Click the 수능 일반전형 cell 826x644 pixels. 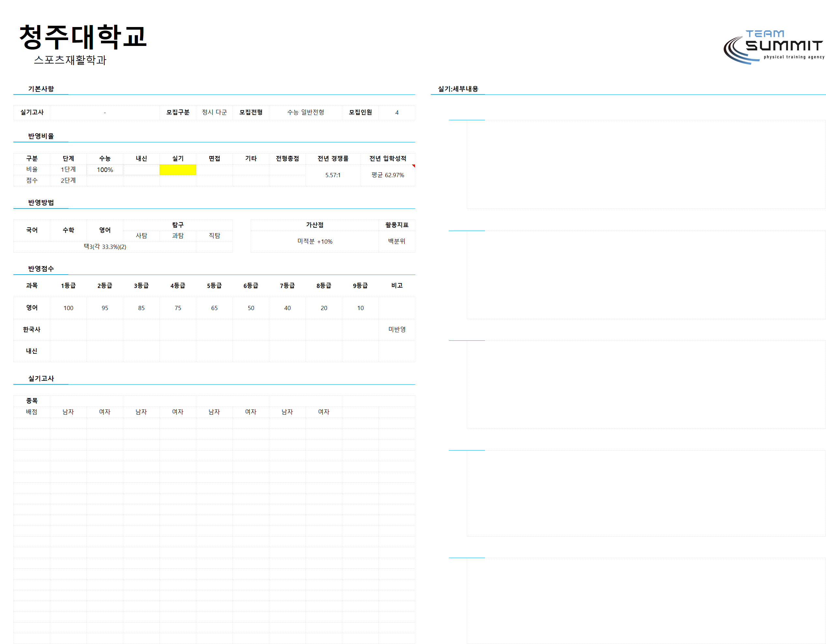(x=305, y=112)
